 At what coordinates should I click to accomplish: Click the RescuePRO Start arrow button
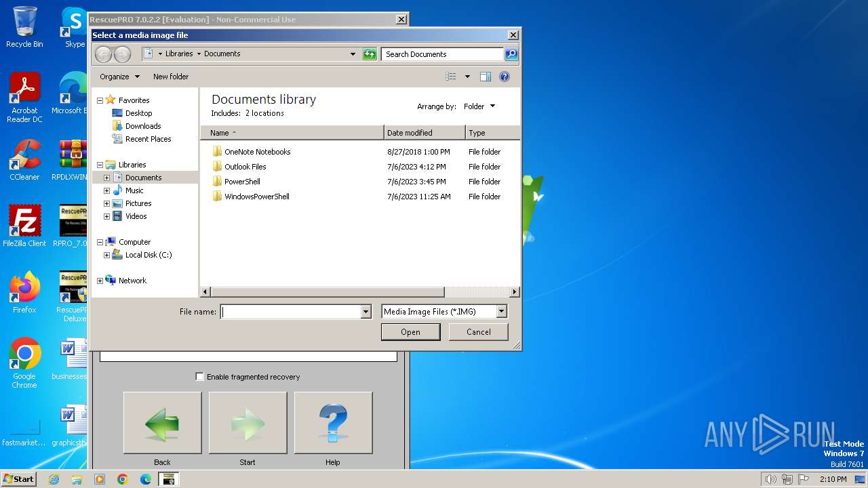pos(248,423)
